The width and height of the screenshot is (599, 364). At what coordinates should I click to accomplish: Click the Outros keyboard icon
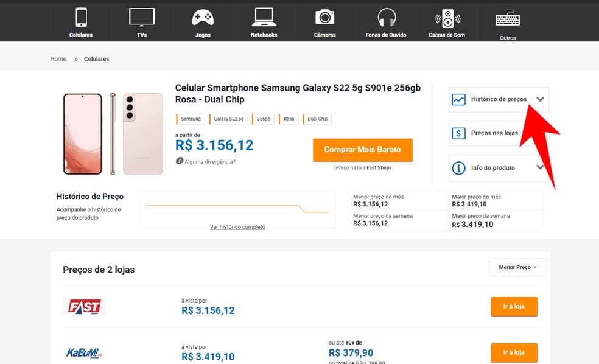pos(508,19)
